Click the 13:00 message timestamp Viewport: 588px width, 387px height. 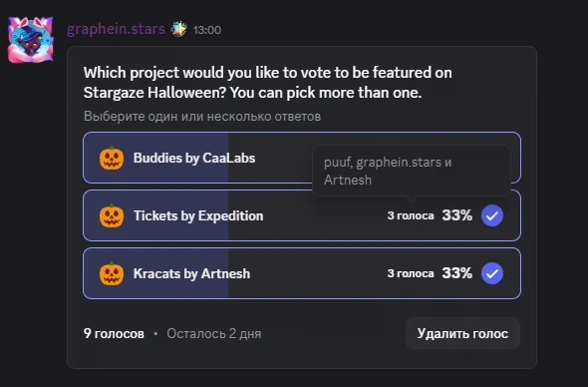[x=207, y=30]
